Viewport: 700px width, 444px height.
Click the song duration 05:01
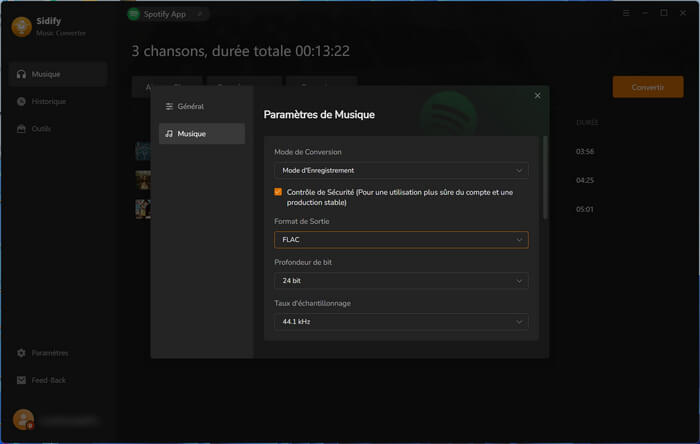[x=584, y=209]
